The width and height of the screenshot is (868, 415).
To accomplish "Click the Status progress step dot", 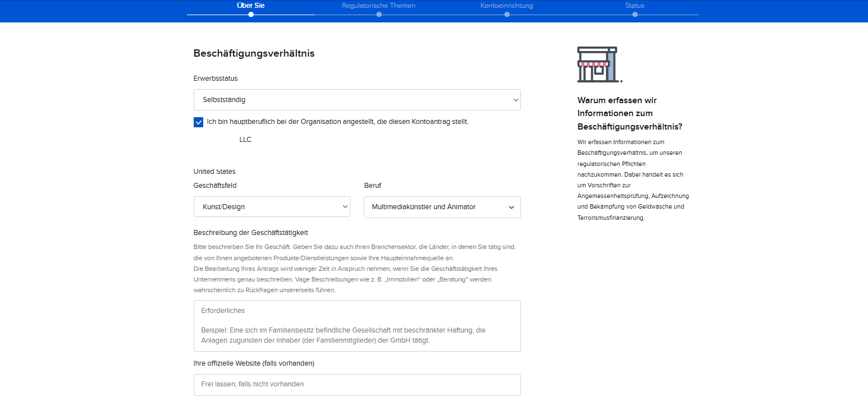I will 635,15.
